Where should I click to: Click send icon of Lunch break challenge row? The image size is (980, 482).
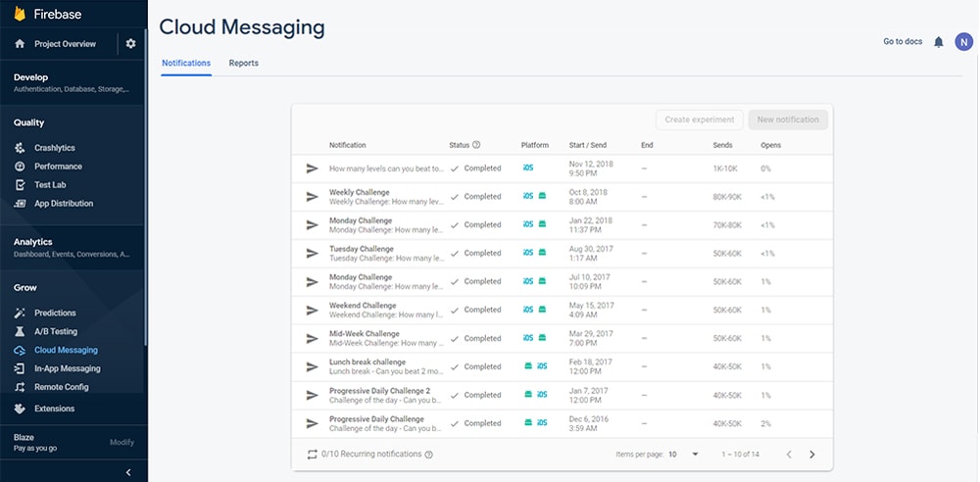312,367
